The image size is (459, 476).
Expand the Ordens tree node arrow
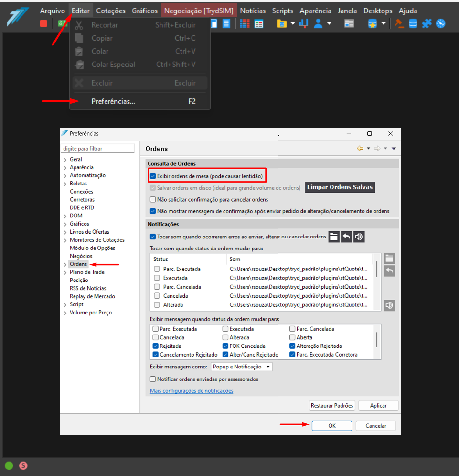[x=65, y=264]
